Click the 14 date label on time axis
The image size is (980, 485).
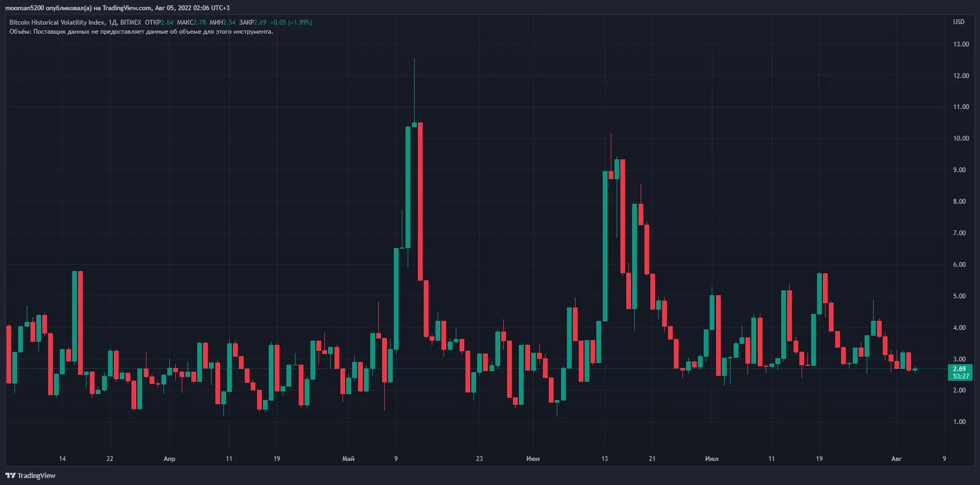click(x=62, y=459)
